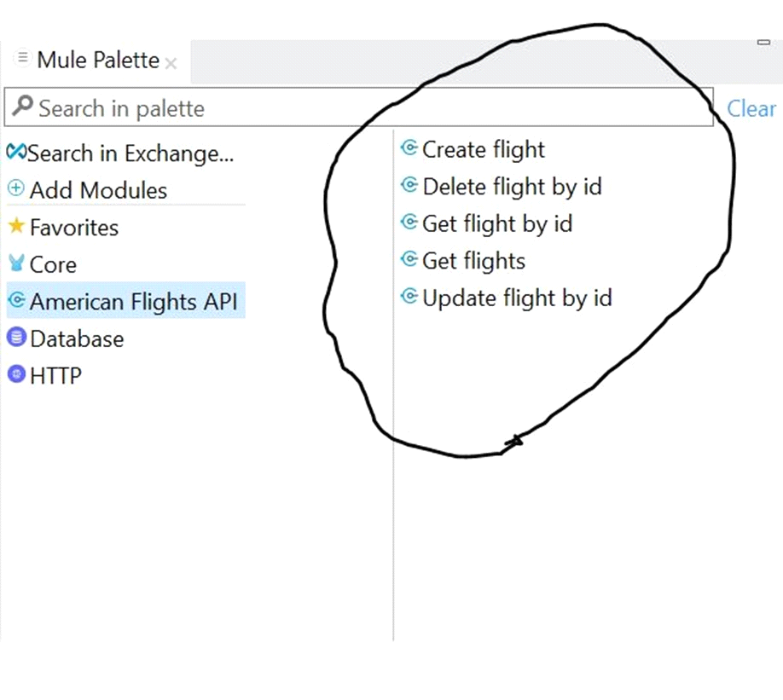This screenshot has height=700, width=783.
Task: Click the HTTP module icon
Action: tap(16, 374)
